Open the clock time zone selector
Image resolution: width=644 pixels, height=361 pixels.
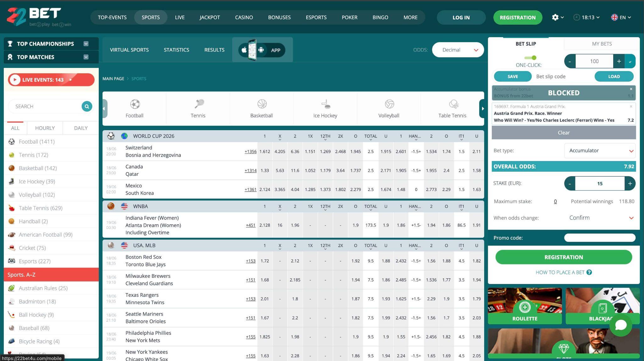[586, 17]
